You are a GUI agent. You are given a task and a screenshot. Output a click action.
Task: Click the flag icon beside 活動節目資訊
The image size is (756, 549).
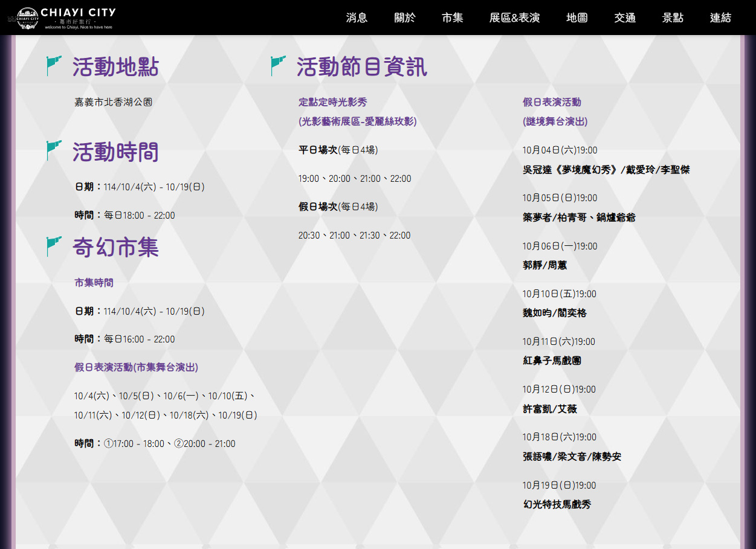click(x=278, y=66)
